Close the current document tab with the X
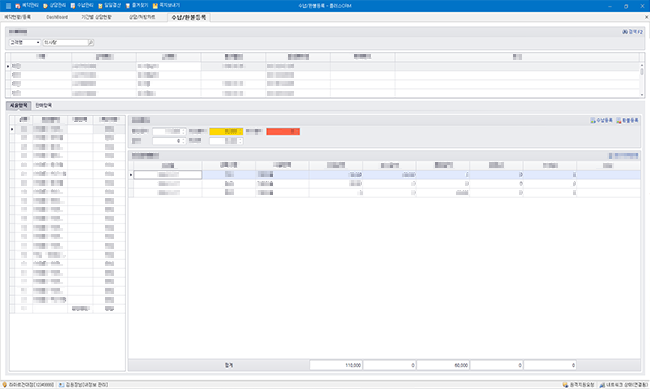Viewport: 650px width, 389px height. click(646, 17)
